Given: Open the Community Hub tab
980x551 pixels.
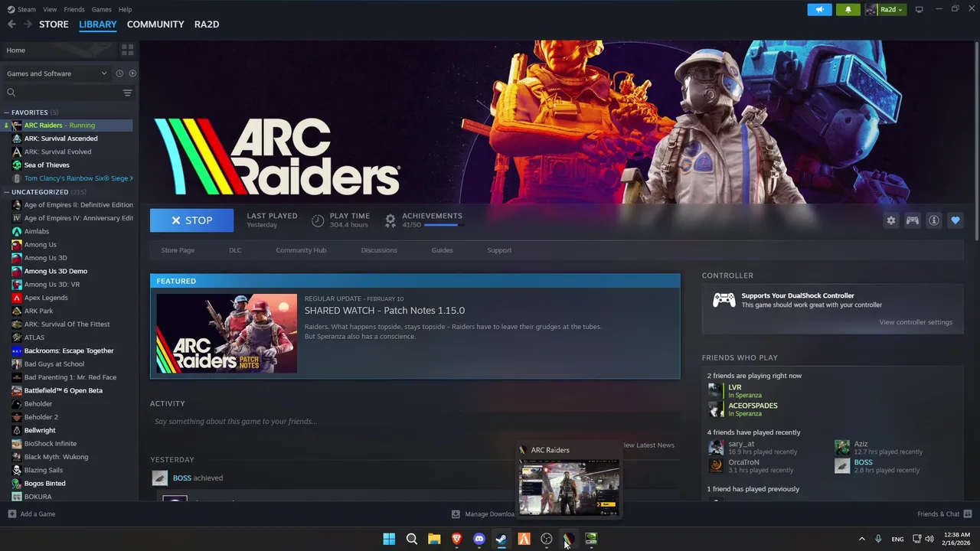Looking at the screenshot, I should click(x=301, y=250).
